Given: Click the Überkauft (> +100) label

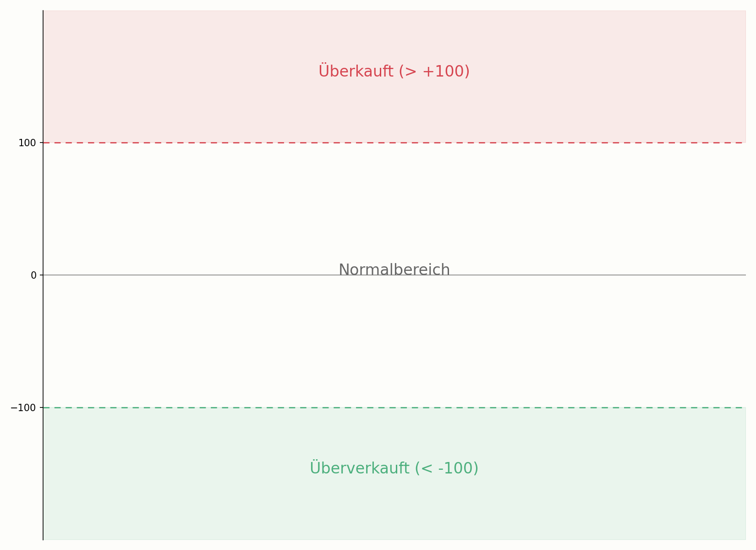Looking at the screenshot, I should (x=394, y=71).
